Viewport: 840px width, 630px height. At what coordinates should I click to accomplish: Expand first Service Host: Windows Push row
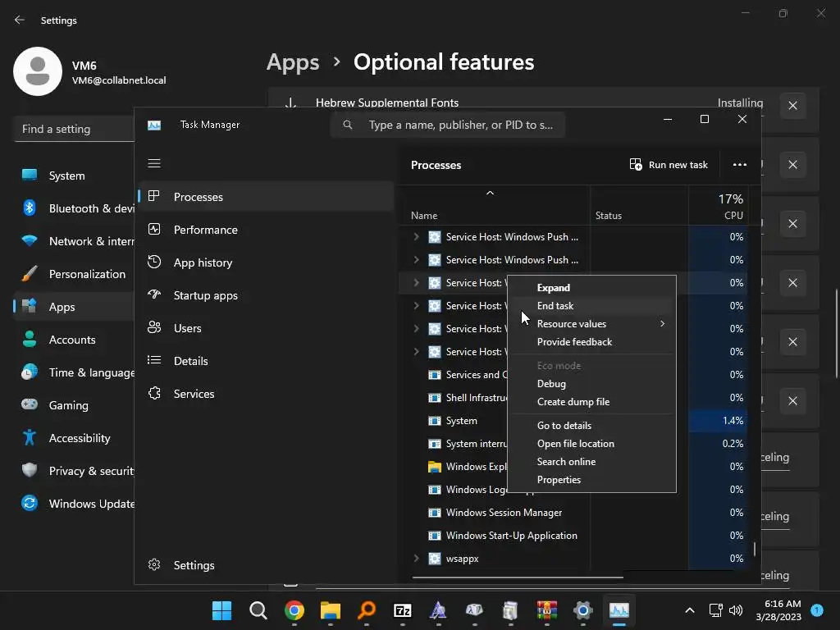(416, 236)
